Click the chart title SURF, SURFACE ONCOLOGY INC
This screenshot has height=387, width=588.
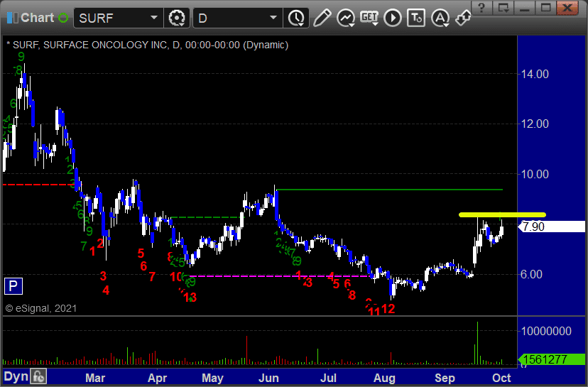pyautogui.click(x=89, y=45)
